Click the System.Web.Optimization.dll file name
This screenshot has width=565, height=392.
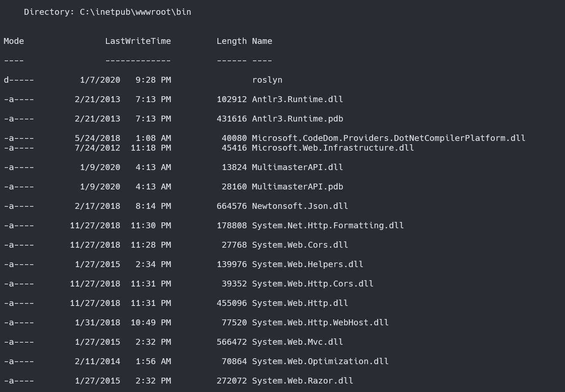pyautogui.click(x=320, y=361)
